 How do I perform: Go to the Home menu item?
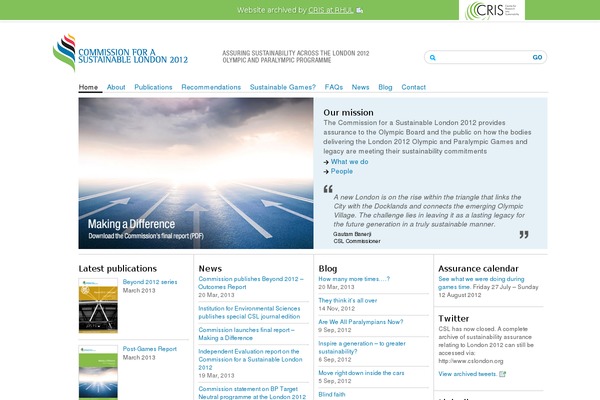pos(88,87)
